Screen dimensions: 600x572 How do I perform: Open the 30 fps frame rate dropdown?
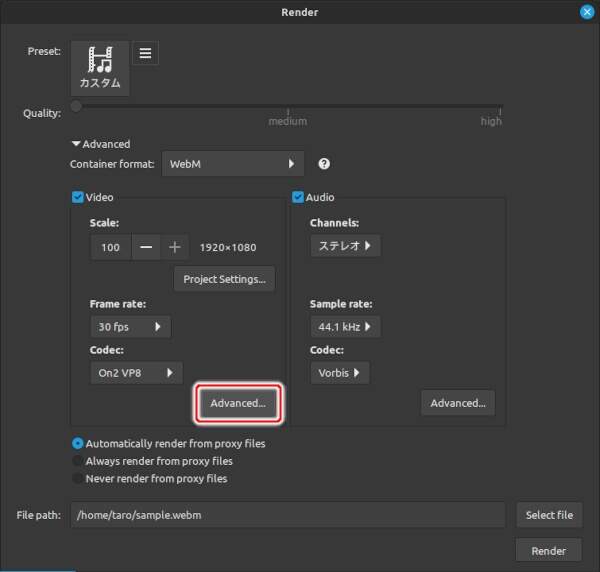tap(130, 327)
